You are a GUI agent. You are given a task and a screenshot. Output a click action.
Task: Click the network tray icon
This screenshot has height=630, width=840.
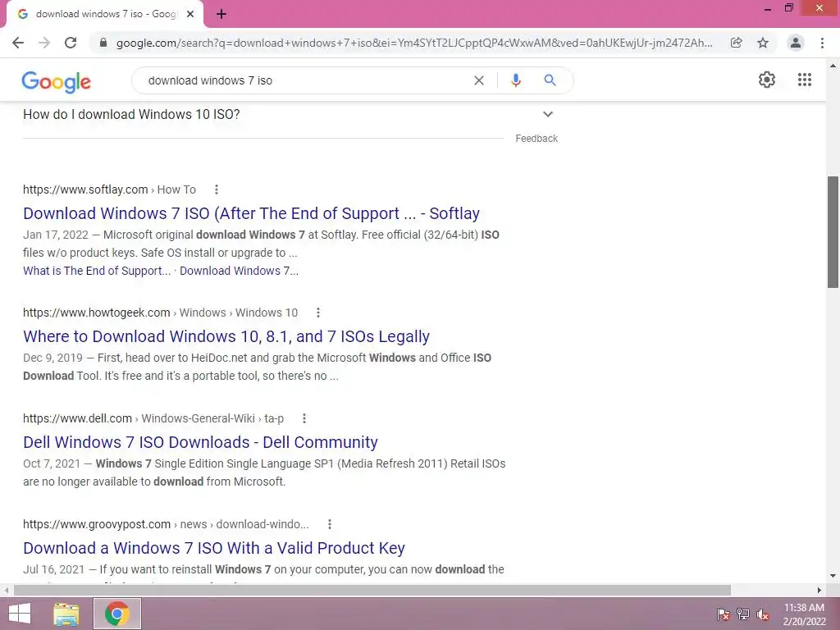coord(743,614)
